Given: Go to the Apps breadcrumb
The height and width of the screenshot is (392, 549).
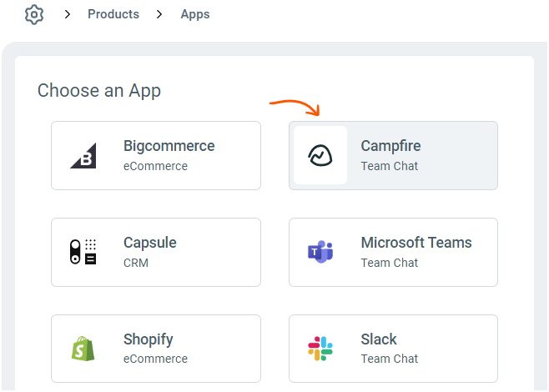Looking at the screenshot, I should pos(195,14).
